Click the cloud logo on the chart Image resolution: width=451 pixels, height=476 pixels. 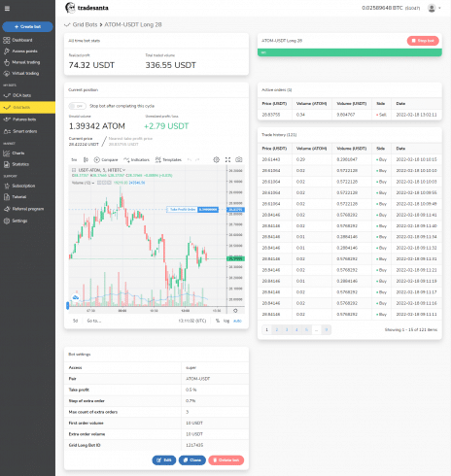pos(76,297)
